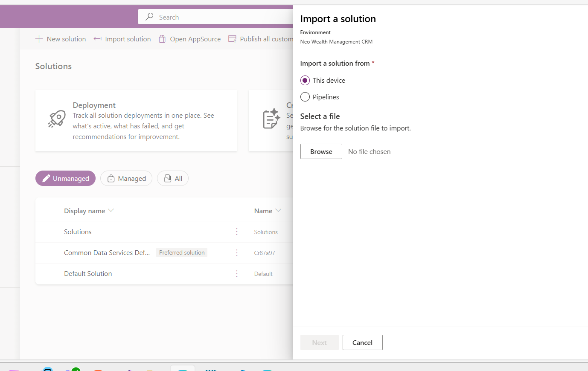The height and width of the screenshot is (371, 588).
Task: Open more options for Common Data Services row
Action: 237,252
